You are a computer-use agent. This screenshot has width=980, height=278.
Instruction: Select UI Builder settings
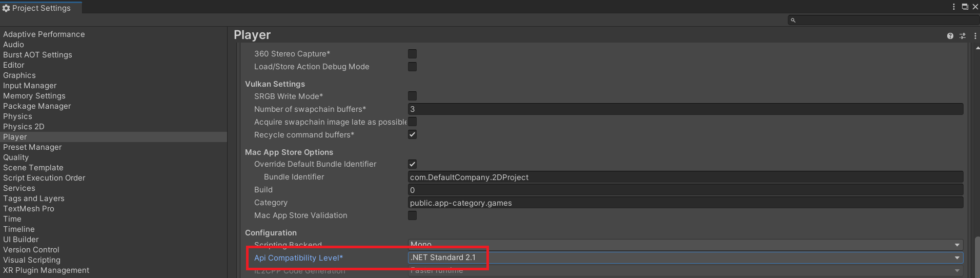pyautogui.click(x=21, y=240)
